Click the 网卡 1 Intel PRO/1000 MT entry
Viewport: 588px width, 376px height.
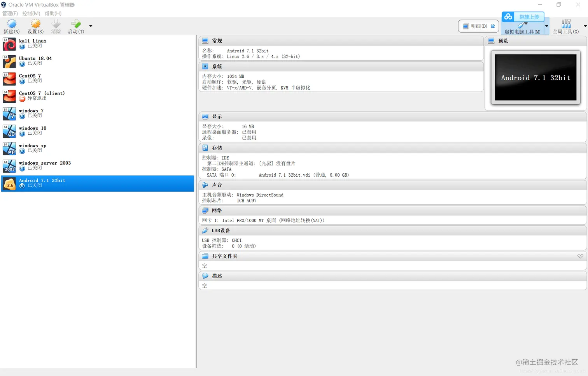coord(263,220)
